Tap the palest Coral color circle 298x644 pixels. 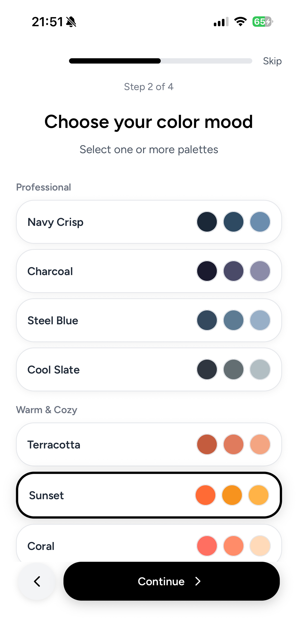(260, 546)
